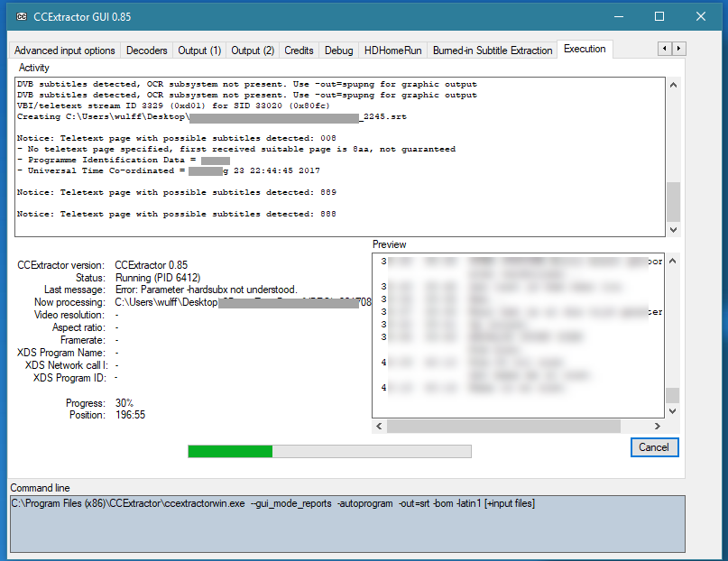Click Preview vertical scrollbar thumb
Viewport: 728px width, 561px height.
(x=672, y=395)
